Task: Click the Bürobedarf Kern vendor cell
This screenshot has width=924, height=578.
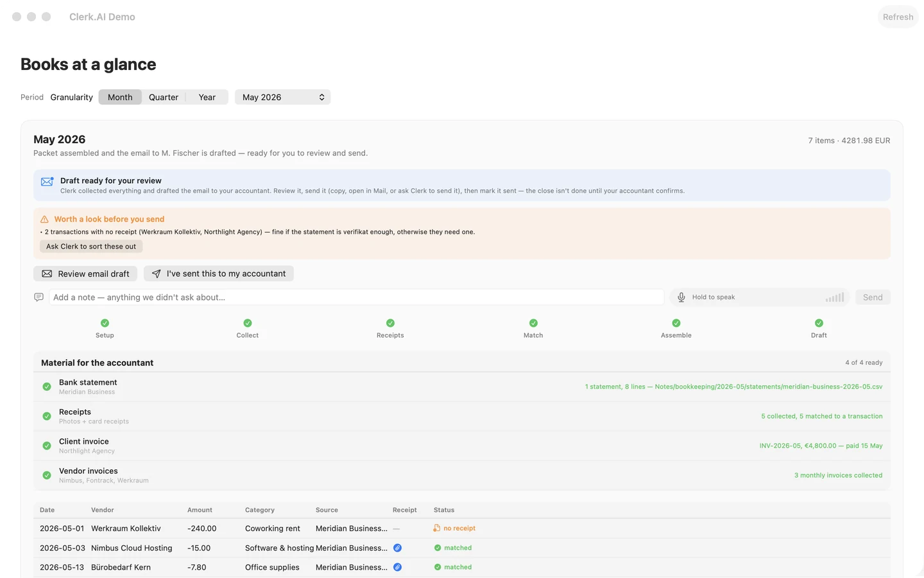Action: click(121, 567)
